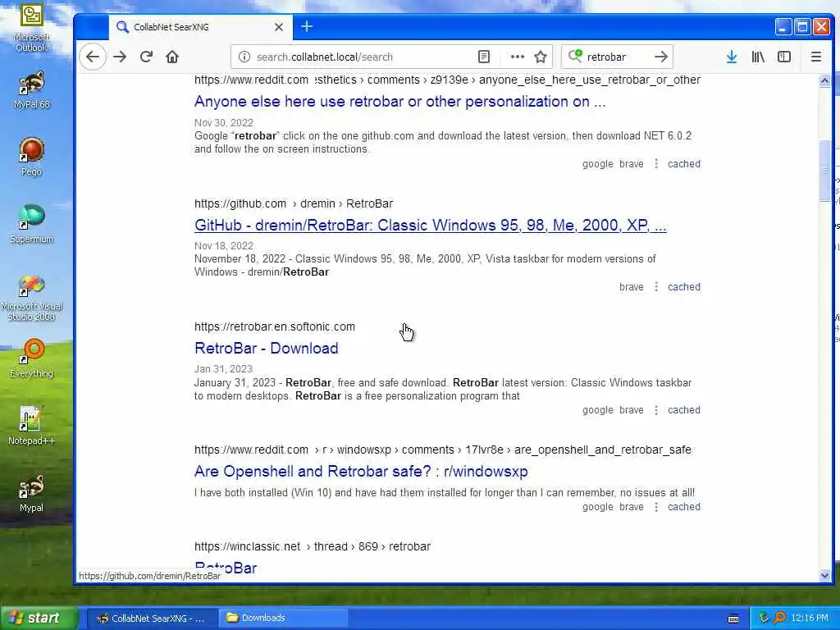
Task: Reload the current page
Action: (146, 57)
